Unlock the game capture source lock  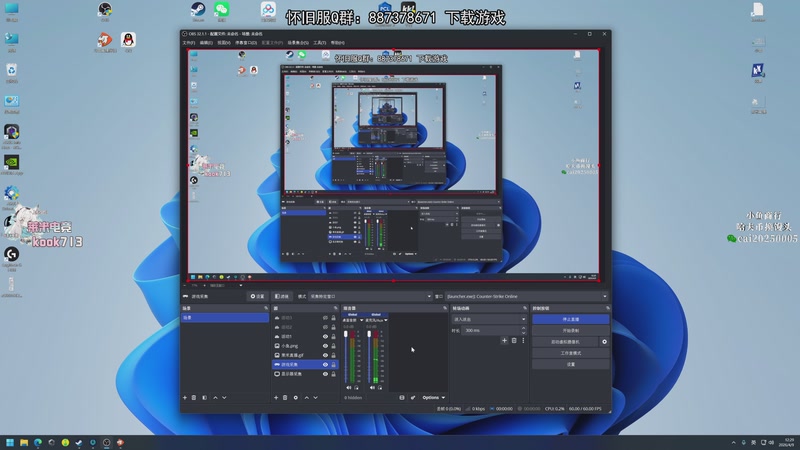pyautogui.click(x=334, y=365)
